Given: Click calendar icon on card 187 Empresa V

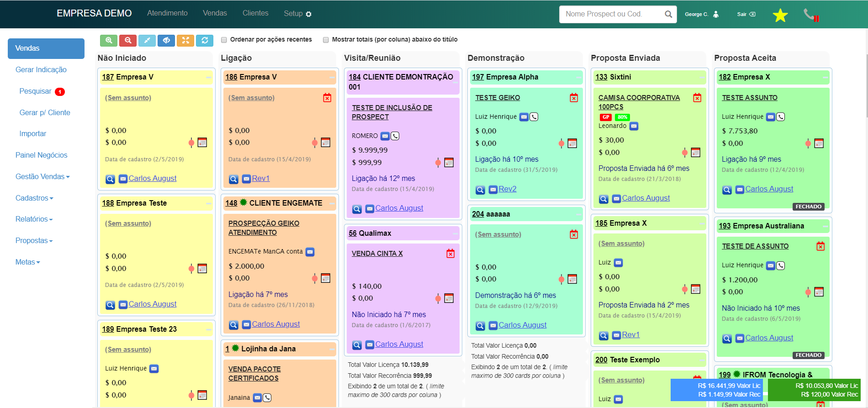Looking at the screenshot, I should tap(202, 143).
